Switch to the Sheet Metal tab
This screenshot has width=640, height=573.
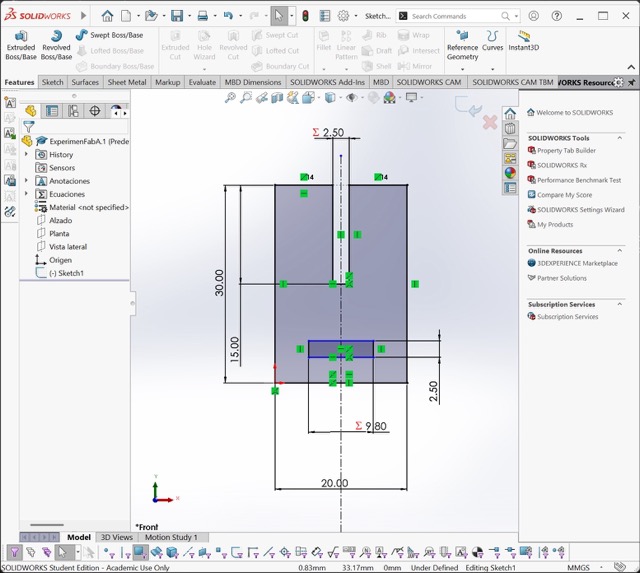pyautogui.click(x=127, y=82)
